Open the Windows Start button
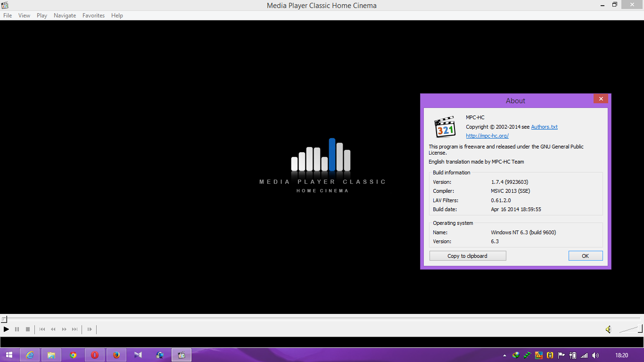The width and height of the screenshot is (644, 362). tap(9, 355)
